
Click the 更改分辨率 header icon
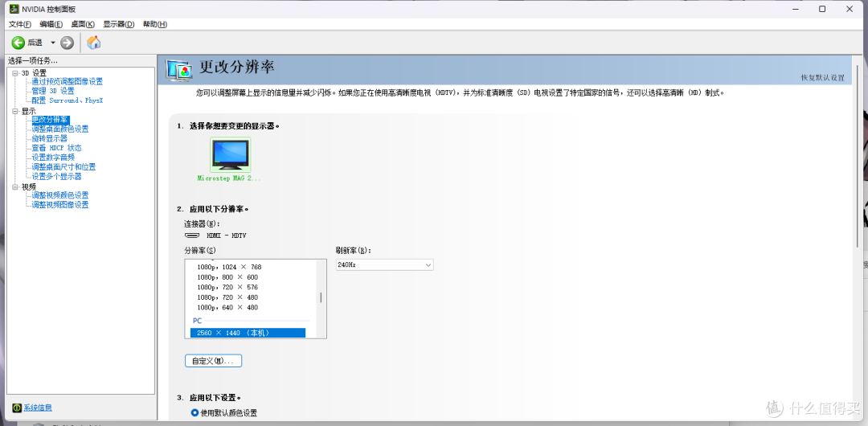[179, 70]
